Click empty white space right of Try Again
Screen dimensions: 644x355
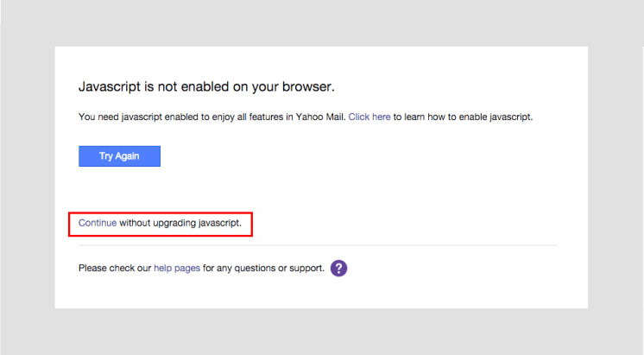[345, 156]
